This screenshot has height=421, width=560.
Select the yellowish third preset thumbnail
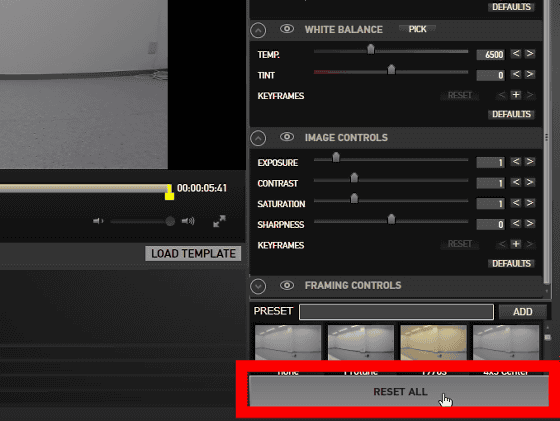(x=434, y=342)
